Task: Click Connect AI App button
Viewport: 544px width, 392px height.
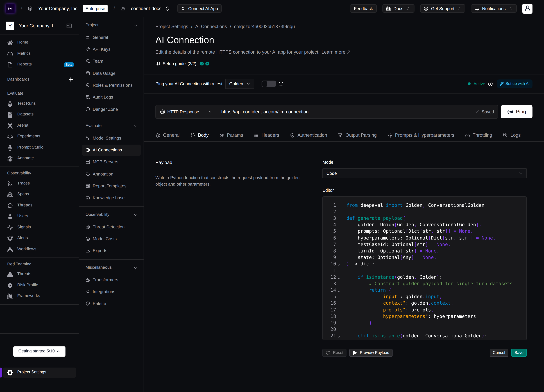Action: click(199, 9)
